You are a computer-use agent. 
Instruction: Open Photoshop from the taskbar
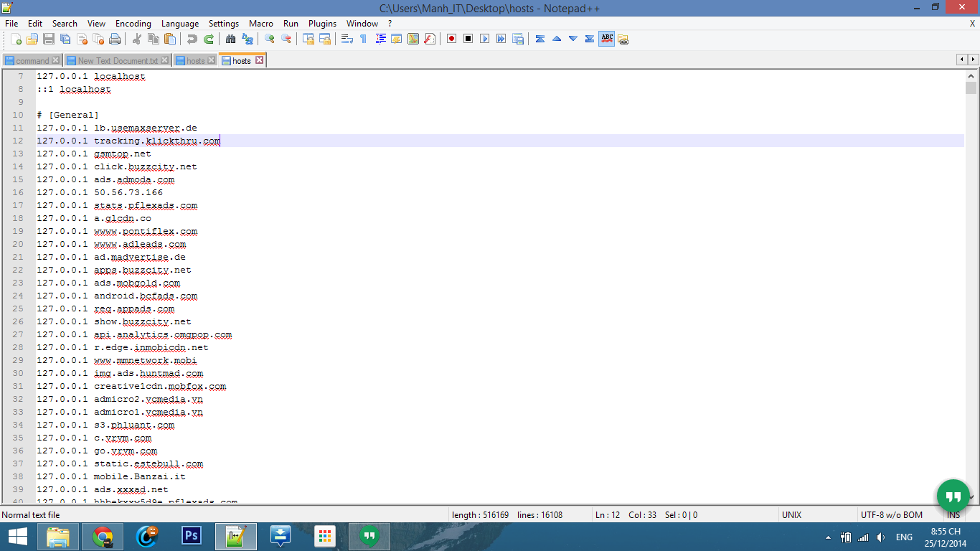(192, 537)
